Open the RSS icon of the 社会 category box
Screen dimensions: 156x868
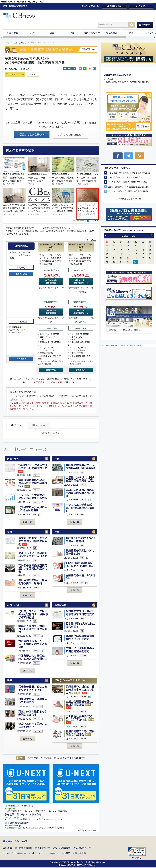(x=94, y=532)
